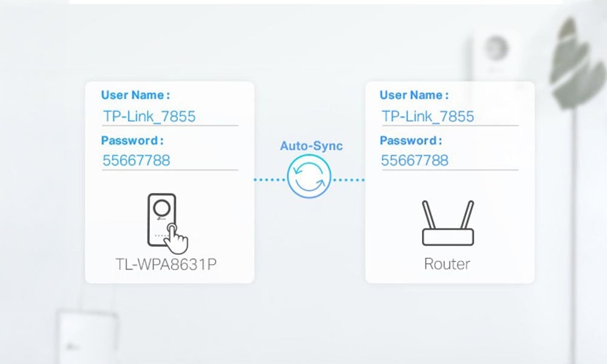Click the Password label in Router card
Image resolution: width=607 pixels, height=364 pixels.
pos(411,141)
